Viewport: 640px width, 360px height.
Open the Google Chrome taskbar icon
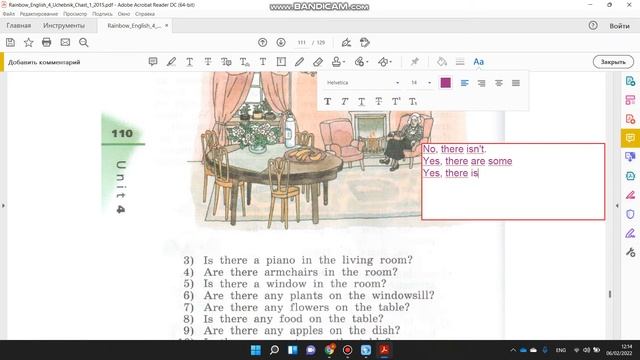329,350
